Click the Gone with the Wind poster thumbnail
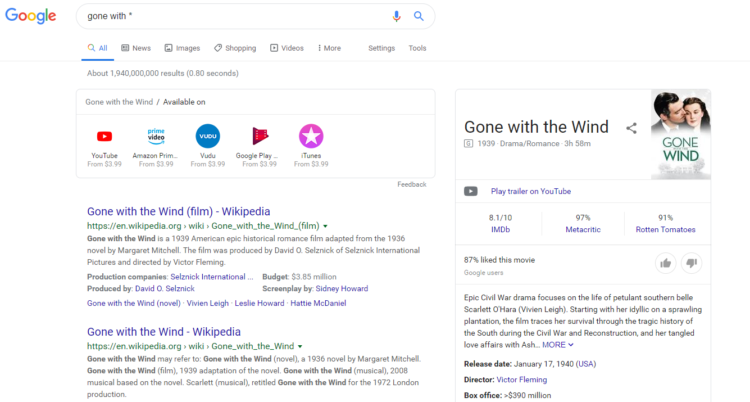The height and width of the screenshot is (402, 750). pos(680,135)
